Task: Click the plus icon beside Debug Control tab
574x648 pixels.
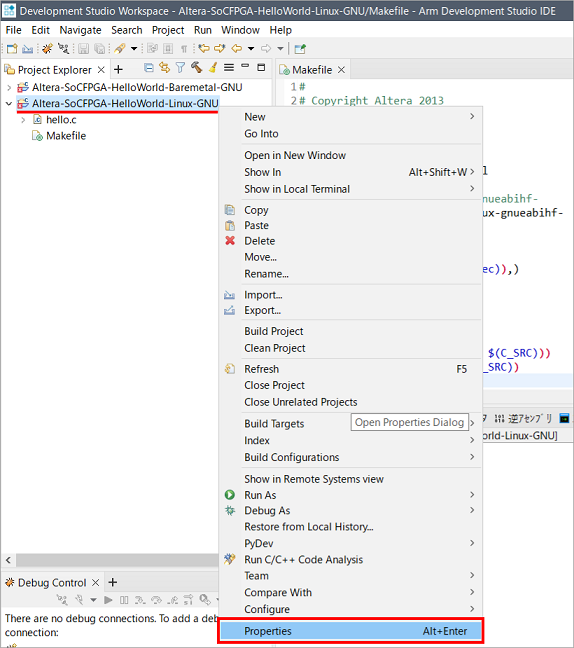Action: tap(113, 582)
